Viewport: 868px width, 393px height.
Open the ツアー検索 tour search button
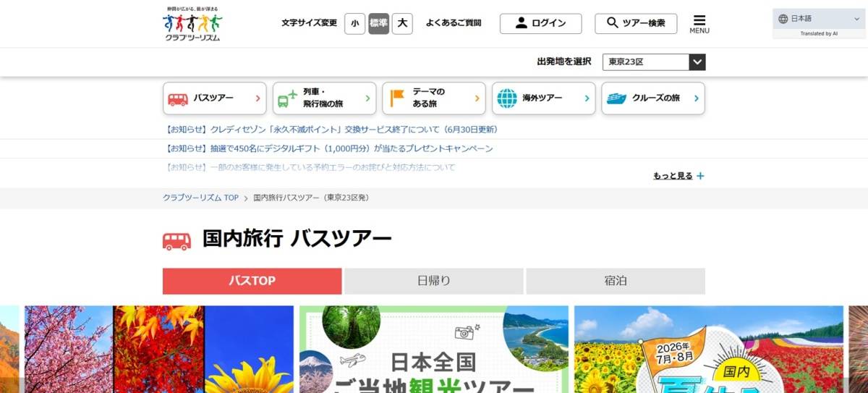[636, 23]
